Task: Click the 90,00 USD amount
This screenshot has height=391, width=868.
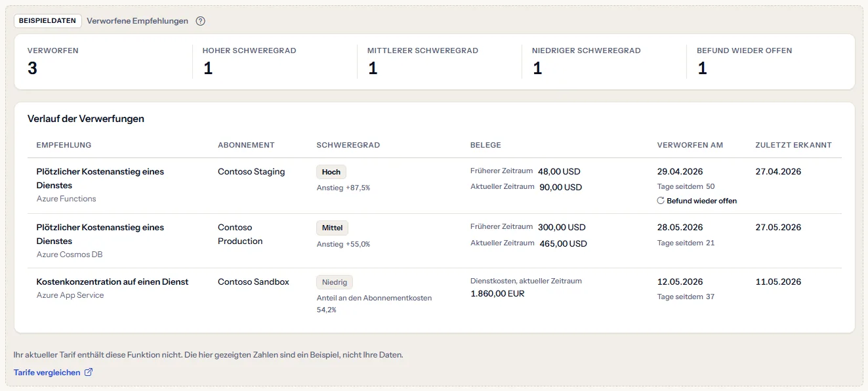Action: [561, 187]
